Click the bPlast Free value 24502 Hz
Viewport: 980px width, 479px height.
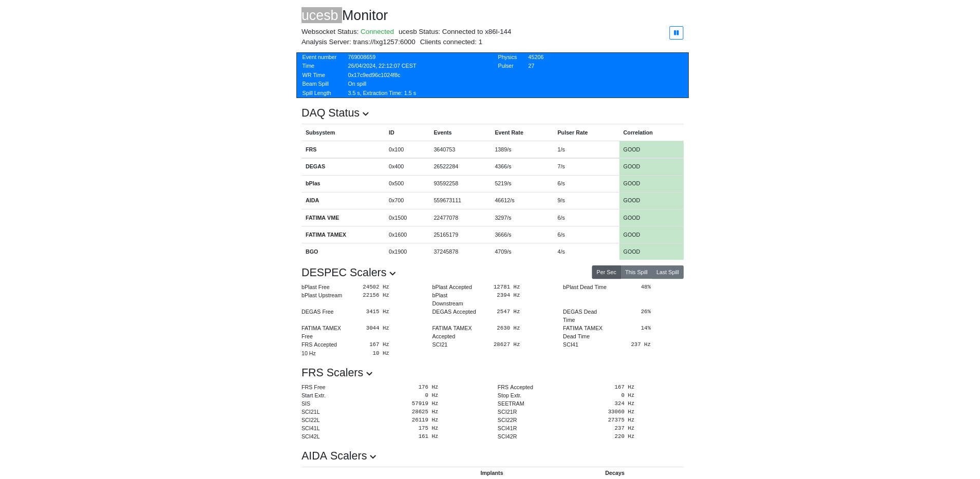(376, 287)
